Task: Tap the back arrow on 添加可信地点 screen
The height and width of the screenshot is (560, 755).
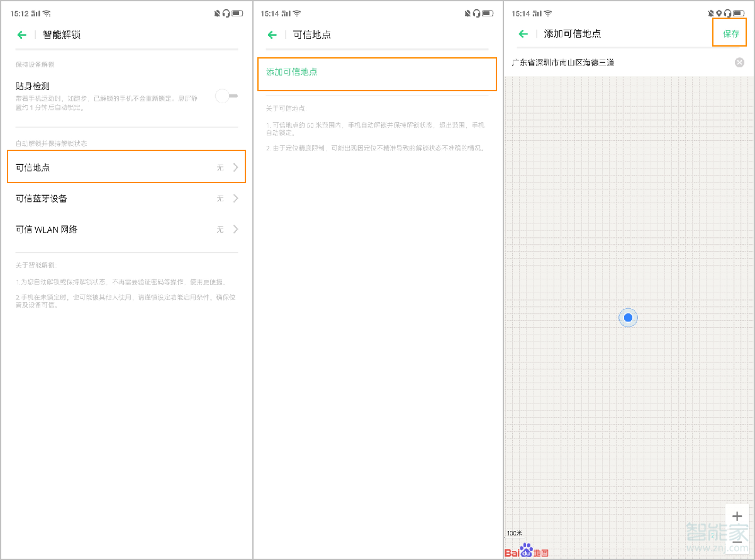Action: coord(523,34)
